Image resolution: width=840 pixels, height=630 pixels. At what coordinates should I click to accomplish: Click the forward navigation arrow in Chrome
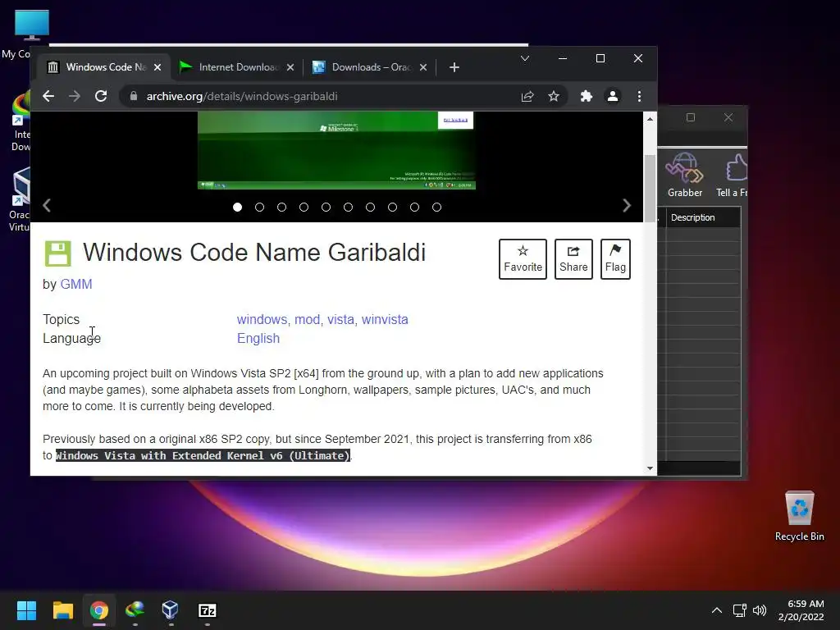click(x=75, y=97)
